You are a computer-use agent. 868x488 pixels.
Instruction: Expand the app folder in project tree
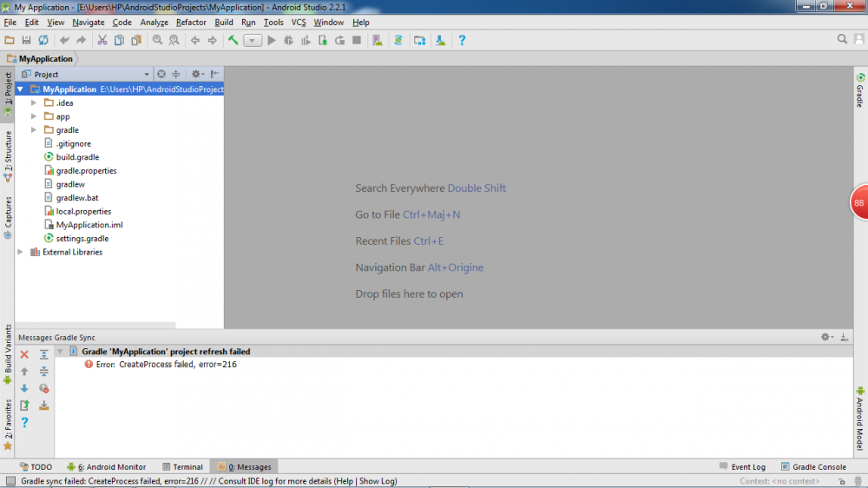[x=34, y=116]
